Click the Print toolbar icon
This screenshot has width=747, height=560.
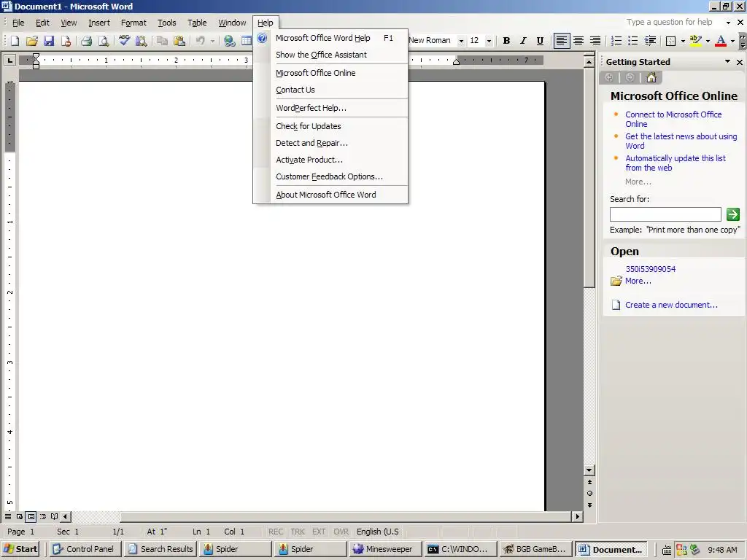click(86, 41)
